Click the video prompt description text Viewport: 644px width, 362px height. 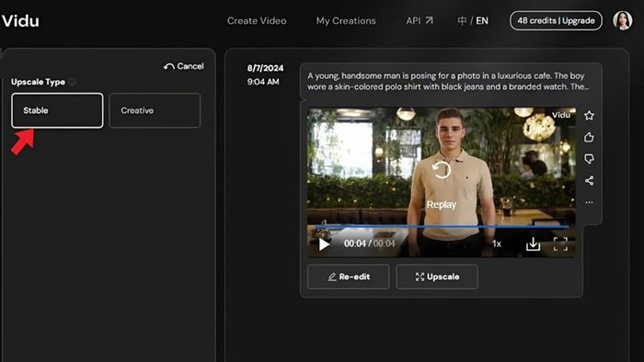click(448, 81)
